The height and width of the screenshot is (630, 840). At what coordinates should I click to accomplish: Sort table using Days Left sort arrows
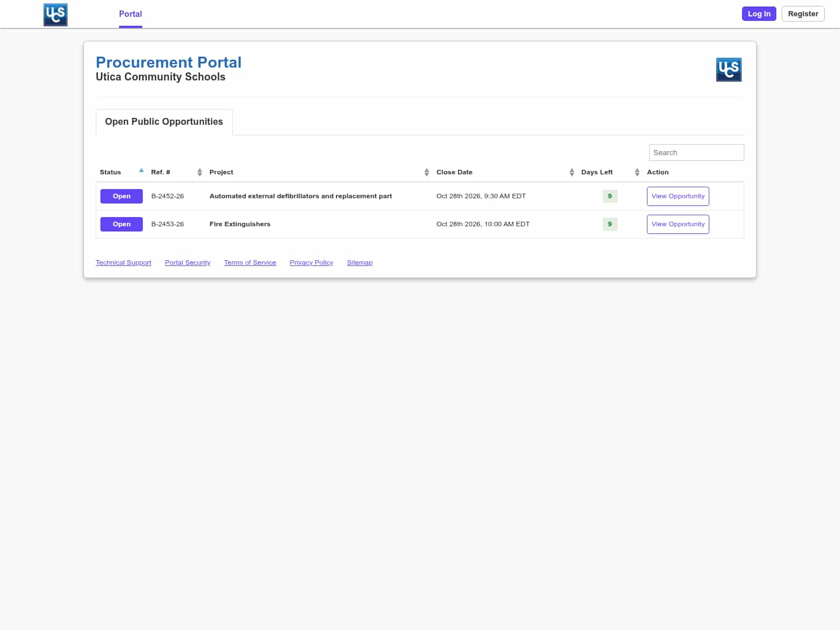click(637, 172)
